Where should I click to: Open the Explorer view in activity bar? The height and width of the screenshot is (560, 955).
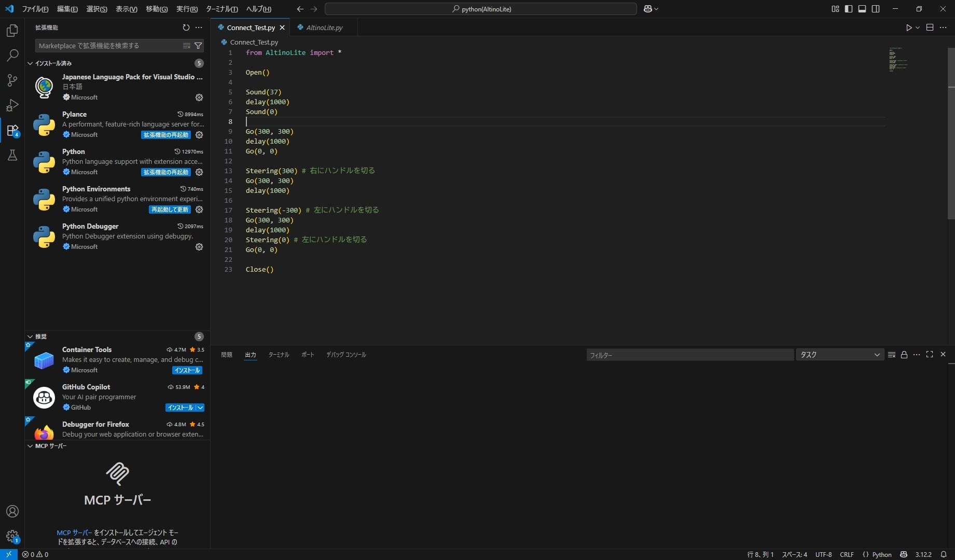[x=12, y=31]
